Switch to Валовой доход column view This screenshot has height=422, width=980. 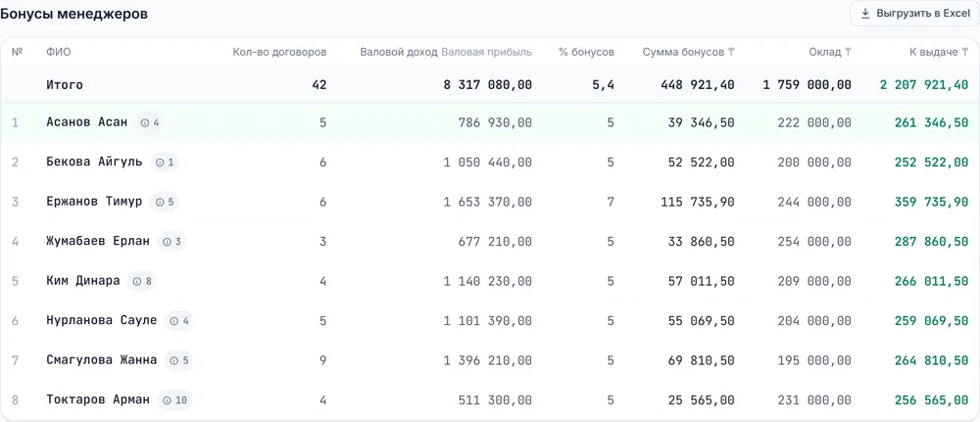point(399,53)
